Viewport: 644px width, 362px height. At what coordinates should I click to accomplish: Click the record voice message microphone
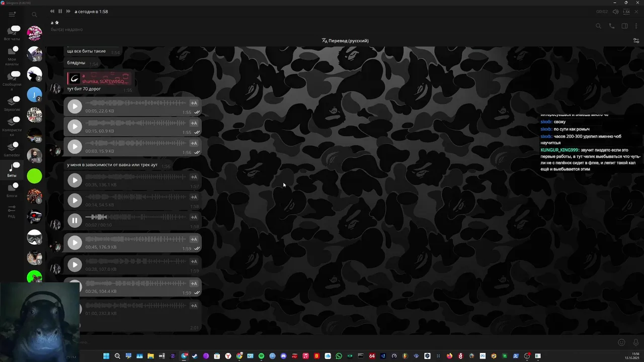click(x=636, y=342)
